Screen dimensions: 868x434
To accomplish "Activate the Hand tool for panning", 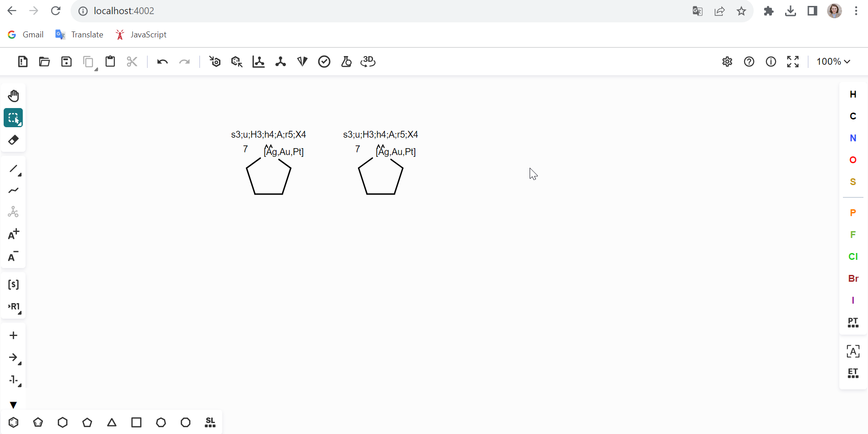I will (13, 95).
